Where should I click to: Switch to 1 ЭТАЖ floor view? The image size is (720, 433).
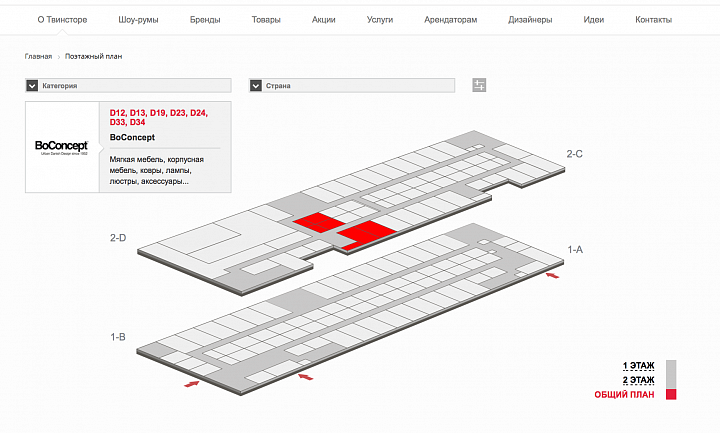[x=638, y=366]
